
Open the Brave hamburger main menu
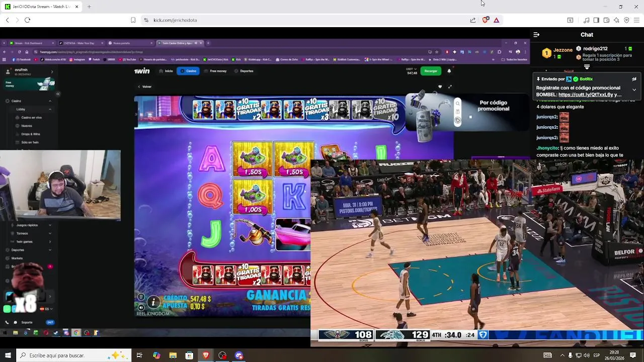click(x=636, y=20)
